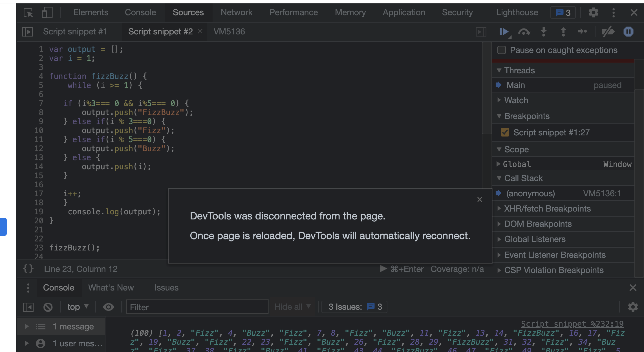Click the console Filter input field

[x=197, y=307]
